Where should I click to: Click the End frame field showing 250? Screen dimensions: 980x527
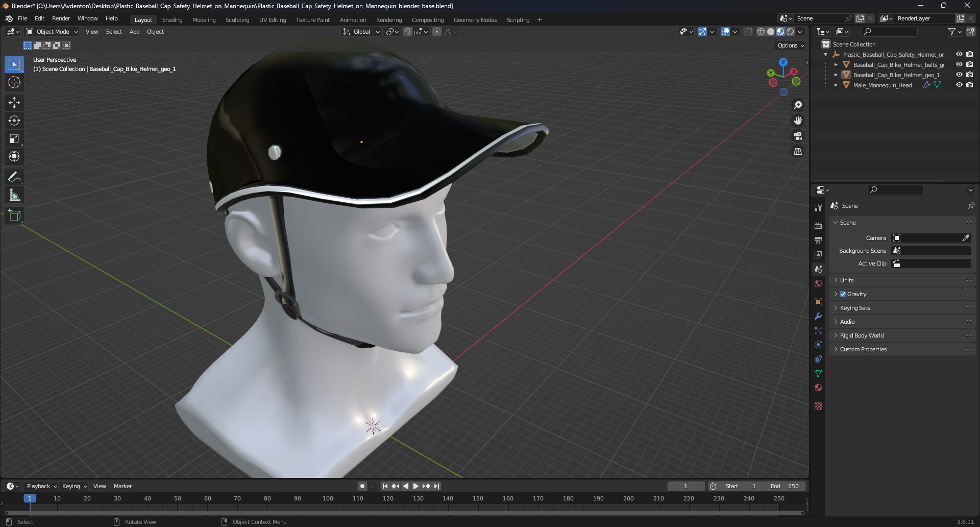(785, 486)
